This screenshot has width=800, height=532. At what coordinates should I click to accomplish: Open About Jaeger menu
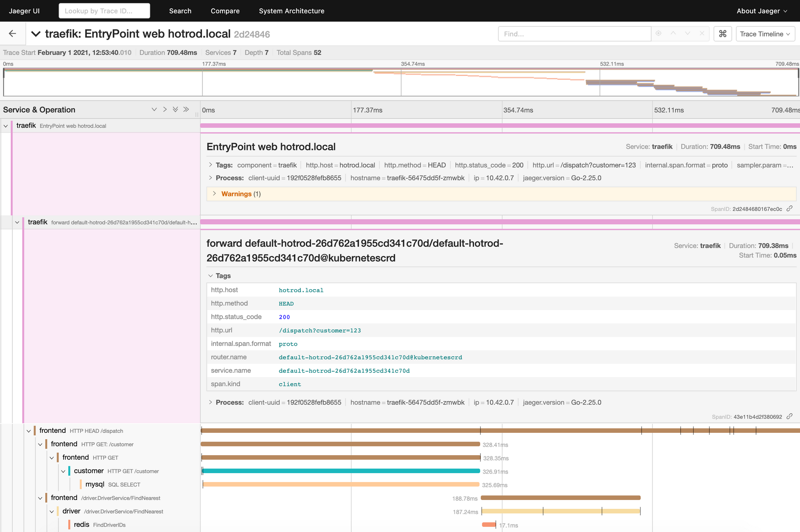point(762,11)
